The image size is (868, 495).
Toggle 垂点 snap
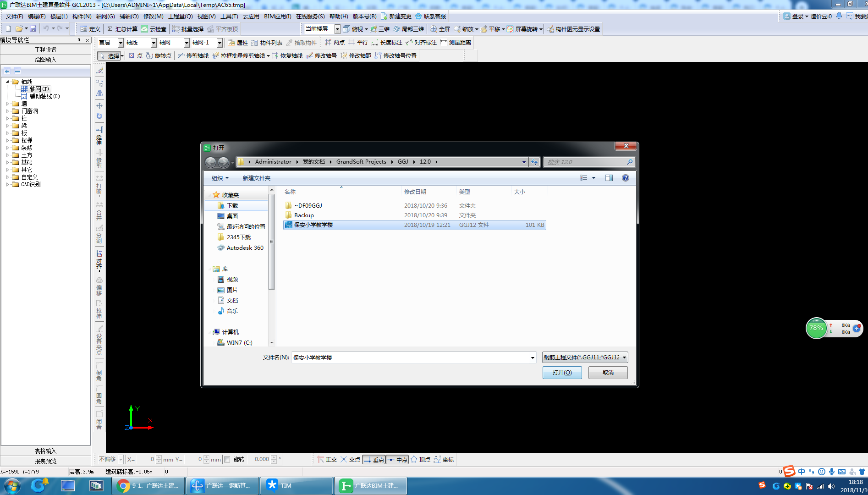click(x=374, y=459)
